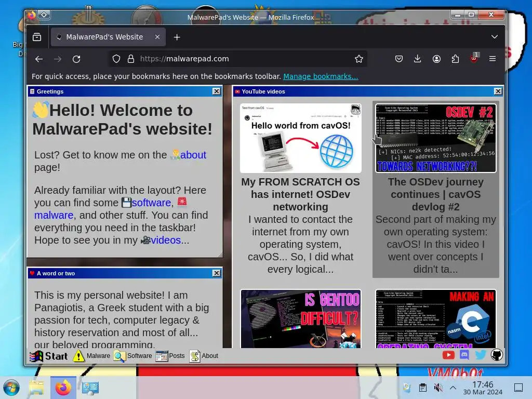Open the clipboard tray icon
Screen dimensions: 532x399
point(423,388)
